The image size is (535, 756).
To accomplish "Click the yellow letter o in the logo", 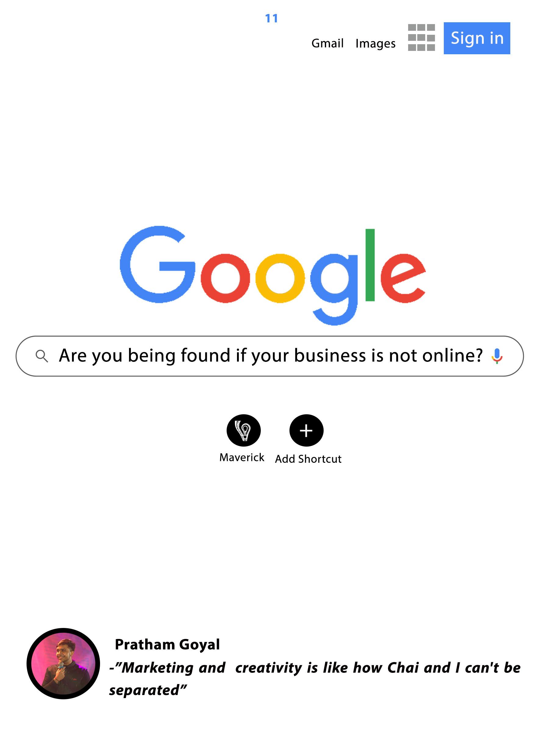I will 280,278.
